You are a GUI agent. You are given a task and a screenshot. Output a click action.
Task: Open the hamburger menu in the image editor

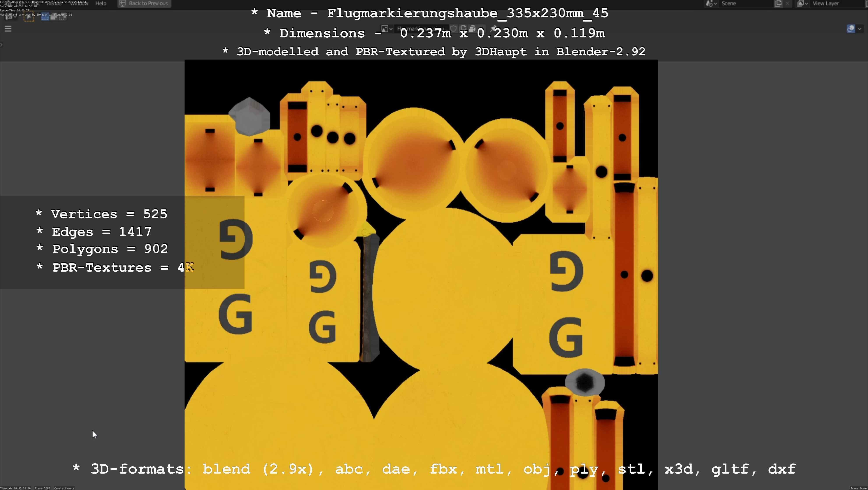click(x=8, y=29)
